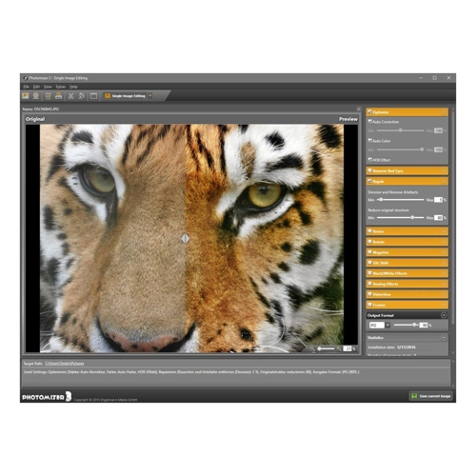Open the Single Image Editing mode dropdown

150,96
